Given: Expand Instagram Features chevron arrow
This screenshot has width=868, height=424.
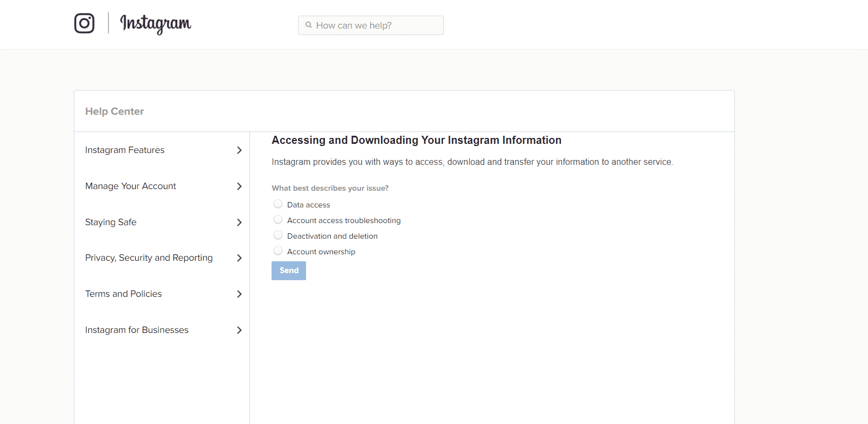Looking at the screenshot, I should click(x=239, y=150).
